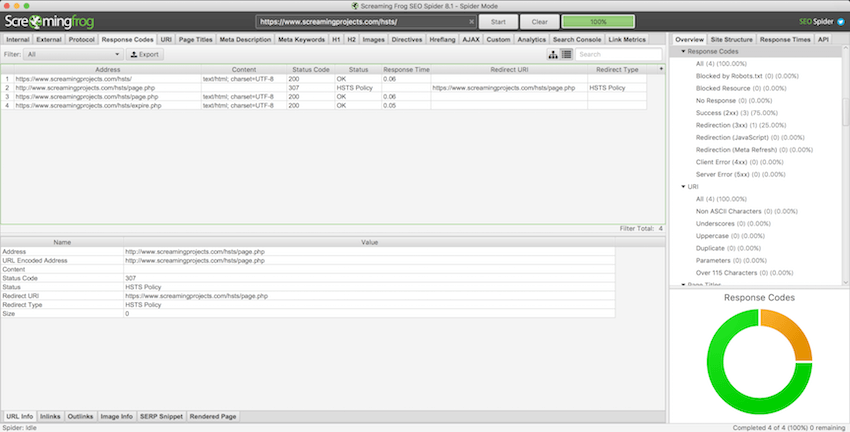The image size is (850, 432).
Task: Click the Start button
Action: (x=498, y=22)
